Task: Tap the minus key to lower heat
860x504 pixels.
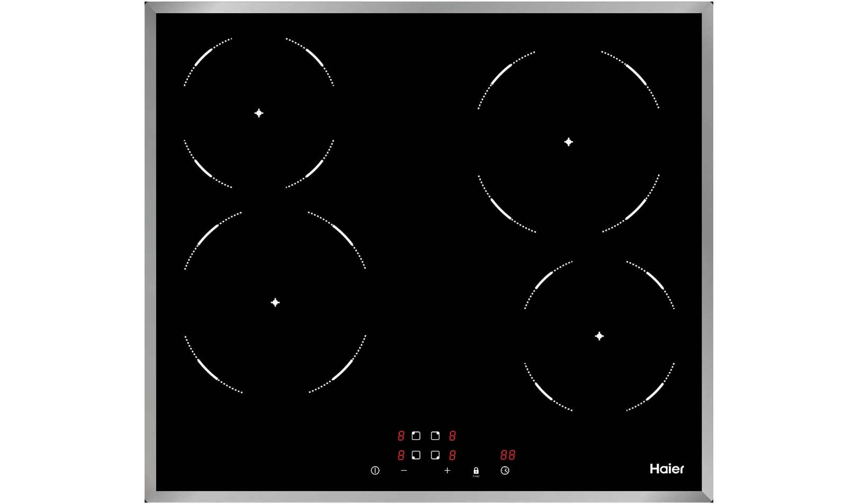Action: [404, 470]
